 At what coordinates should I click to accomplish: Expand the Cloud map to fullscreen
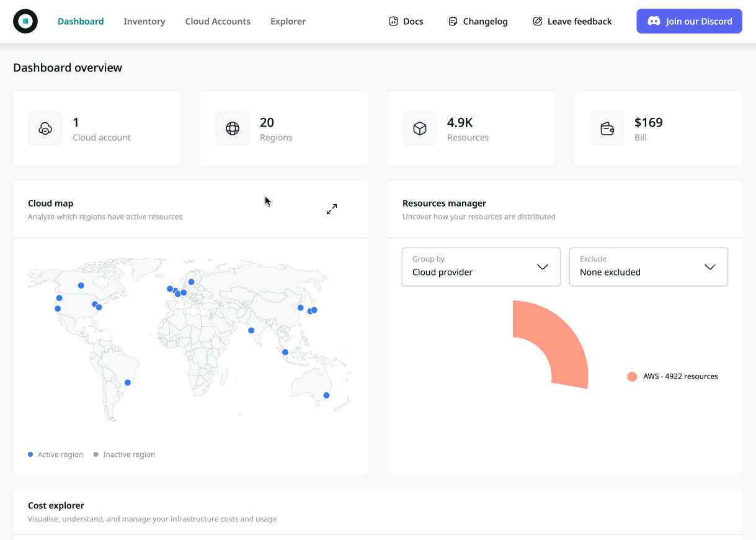tap(332, 209)
